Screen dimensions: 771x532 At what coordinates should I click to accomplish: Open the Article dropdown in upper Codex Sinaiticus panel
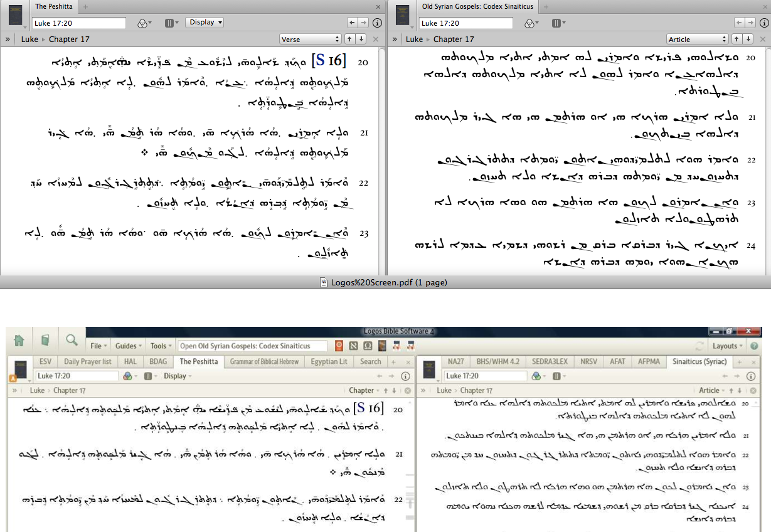[698, 39]
